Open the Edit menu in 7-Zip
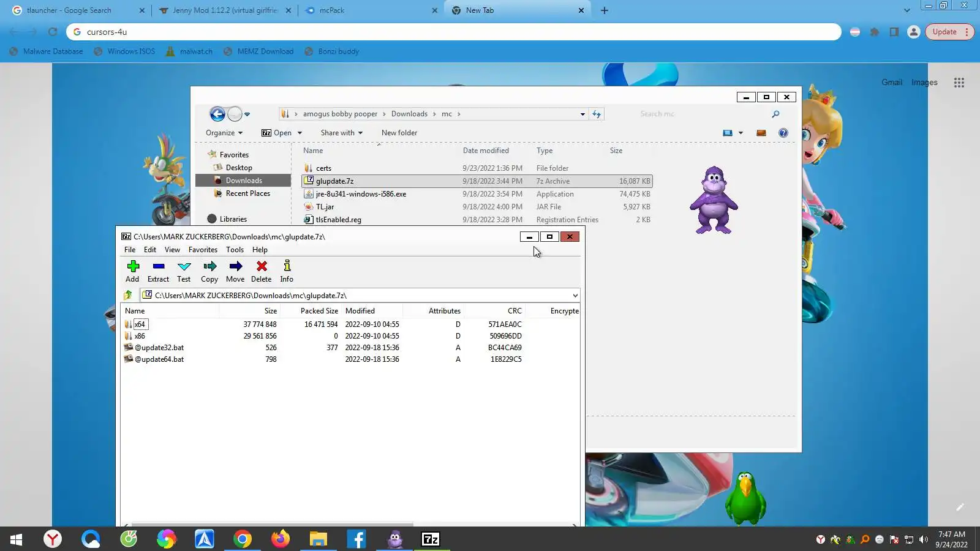Screen dimensions: 980x551 click(x=150, y=250)
